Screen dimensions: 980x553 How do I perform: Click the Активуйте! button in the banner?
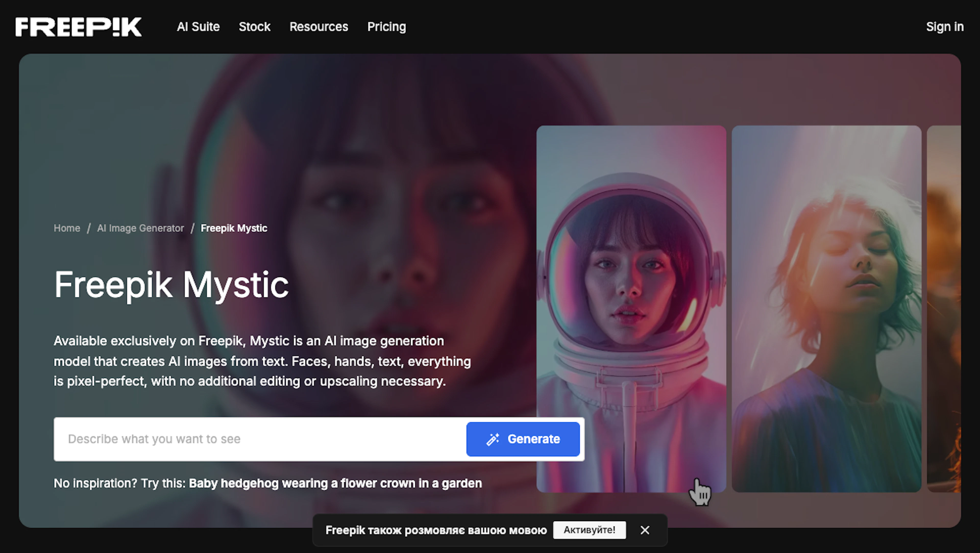(589, 530)
